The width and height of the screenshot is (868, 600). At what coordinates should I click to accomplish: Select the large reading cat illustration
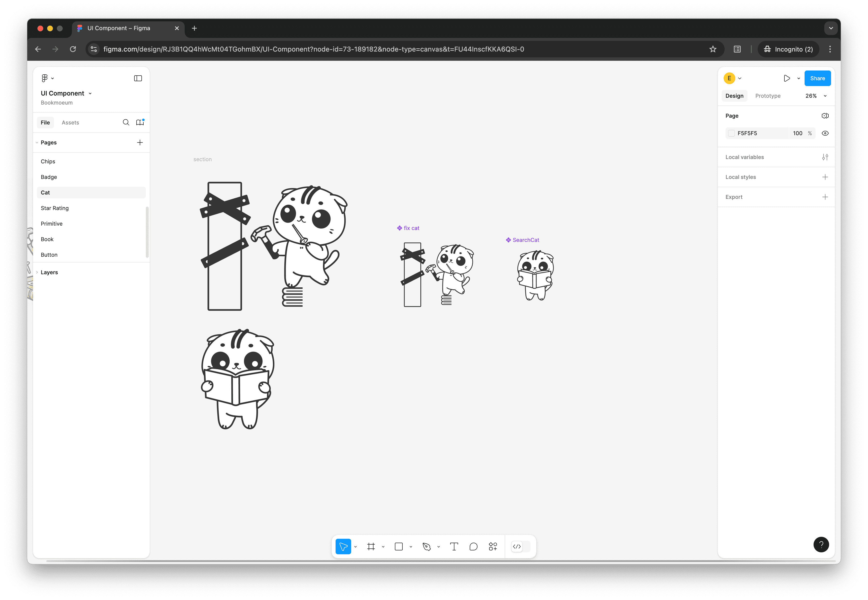(237, 379)
